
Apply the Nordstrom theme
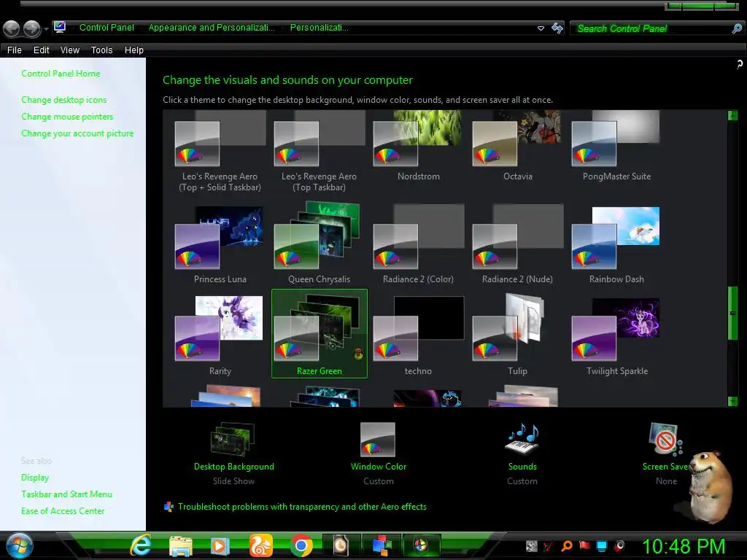(x=418, y=147)
